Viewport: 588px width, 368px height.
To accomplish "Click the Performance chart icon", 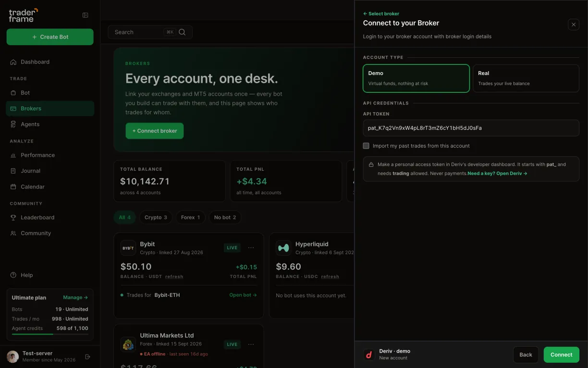I will click(13, 155).
